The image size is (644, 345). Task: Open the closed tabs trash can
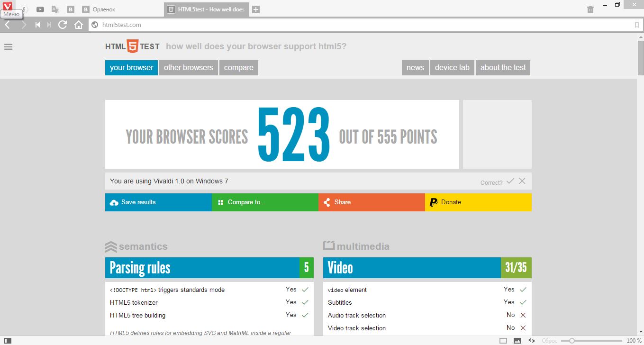tap(590, 9)
